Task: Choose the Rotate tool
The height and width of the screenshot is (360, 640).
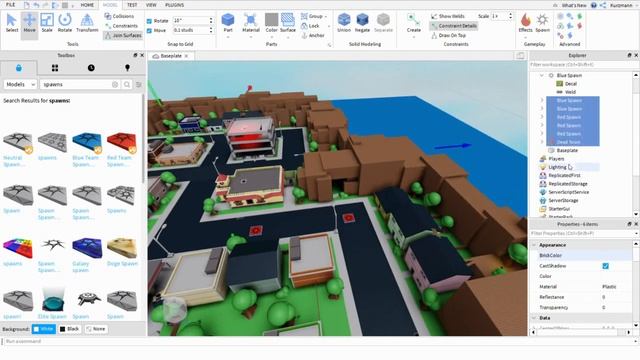Action: coord(65,23)
